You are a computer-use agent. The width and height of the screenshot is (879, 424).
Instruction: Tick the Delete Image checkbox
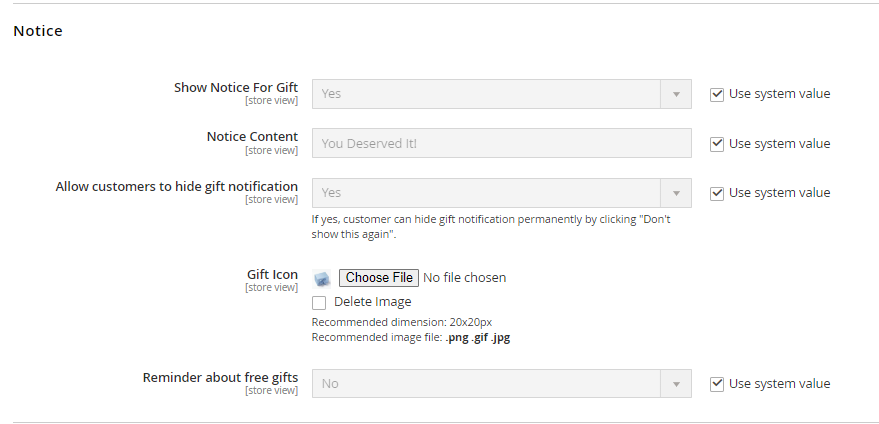319,302
